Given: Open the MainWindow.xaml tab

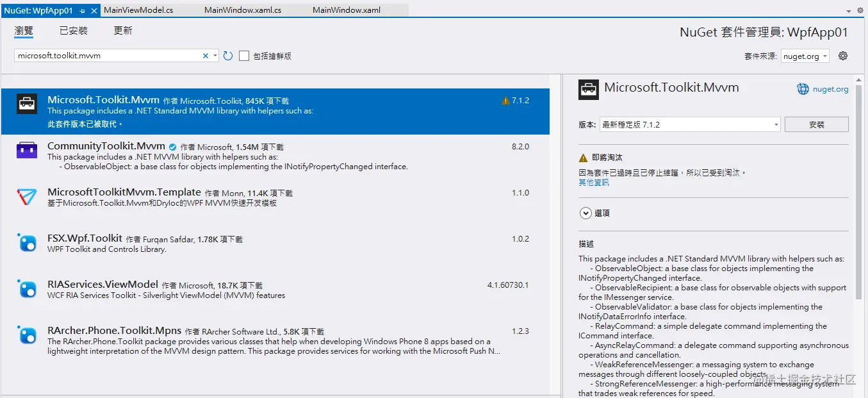Looking at the screenshot, I should (x=347, y=11).
